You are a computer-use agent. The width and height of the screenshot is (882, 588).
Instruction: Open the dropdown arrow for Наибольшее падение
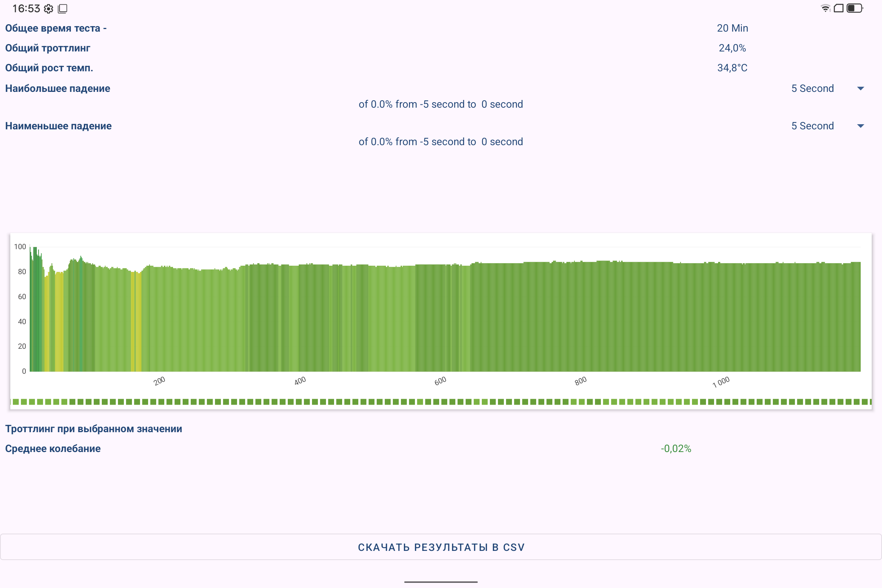(861, 89)
